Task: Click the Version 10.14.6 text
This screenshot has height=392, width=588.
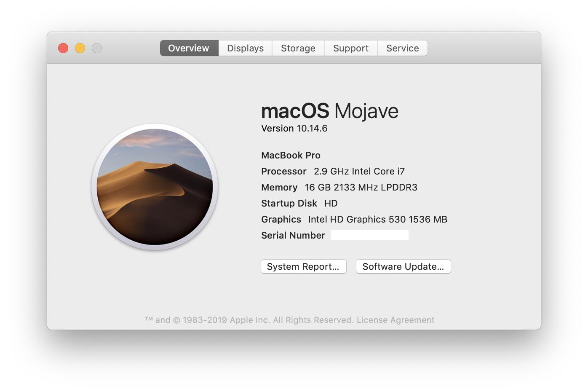Action: tap(294, 128)
